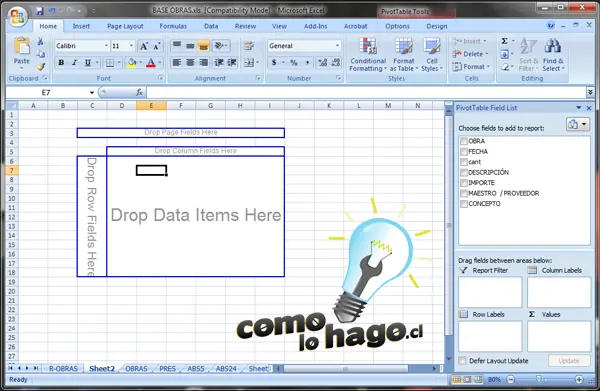Open Format as Table gallery
600x391 pixels.
pyautogui.click(x=404, y=54)
